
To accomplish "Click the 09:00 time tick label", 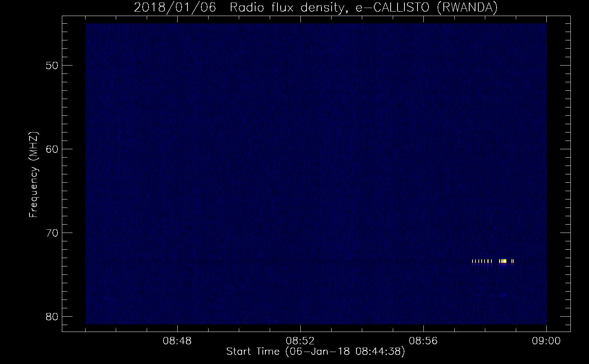I will coord(546,341).
